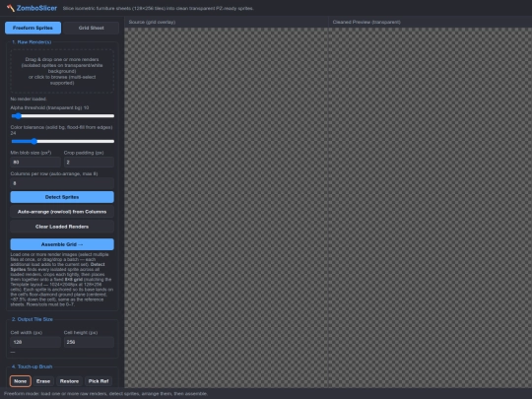This screenshot has width=532, height=399.
Task: Click the Source checkerboard canvas area
Action: (x=227, y=207)
